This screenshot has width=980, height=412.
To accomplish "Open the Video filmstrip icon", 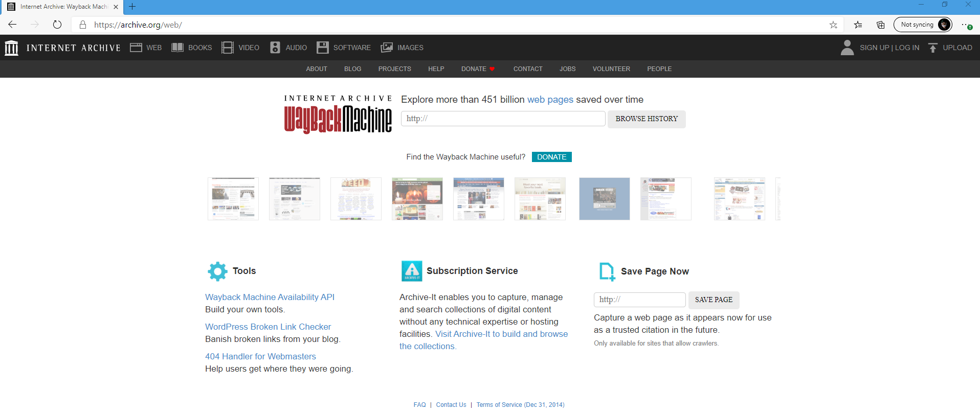I will coord(228,48).
